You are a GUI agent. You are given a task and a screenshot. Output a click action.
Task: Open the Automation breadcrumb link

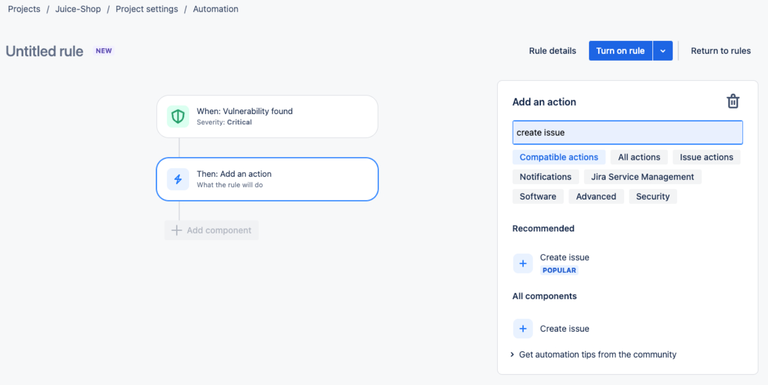pos(216,9)
